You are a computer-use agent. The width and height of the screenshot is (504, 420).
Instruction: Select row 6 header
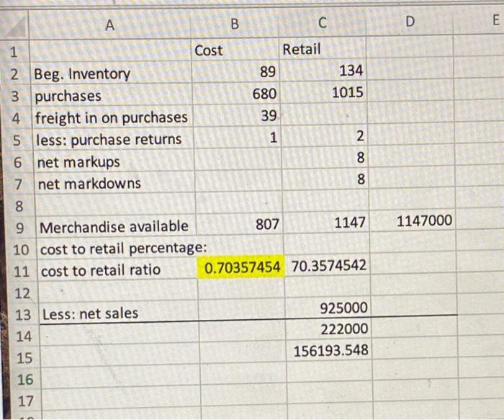[x=17, y=162]
